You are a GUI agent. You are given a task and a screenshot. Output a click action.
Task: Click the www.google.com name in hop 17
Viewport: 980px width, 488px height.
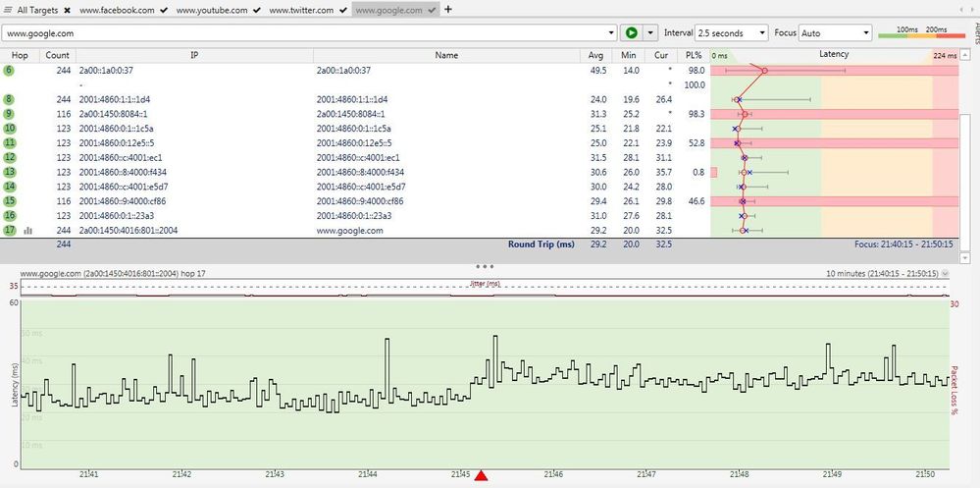pyautogui.click(x=350, y=230)
